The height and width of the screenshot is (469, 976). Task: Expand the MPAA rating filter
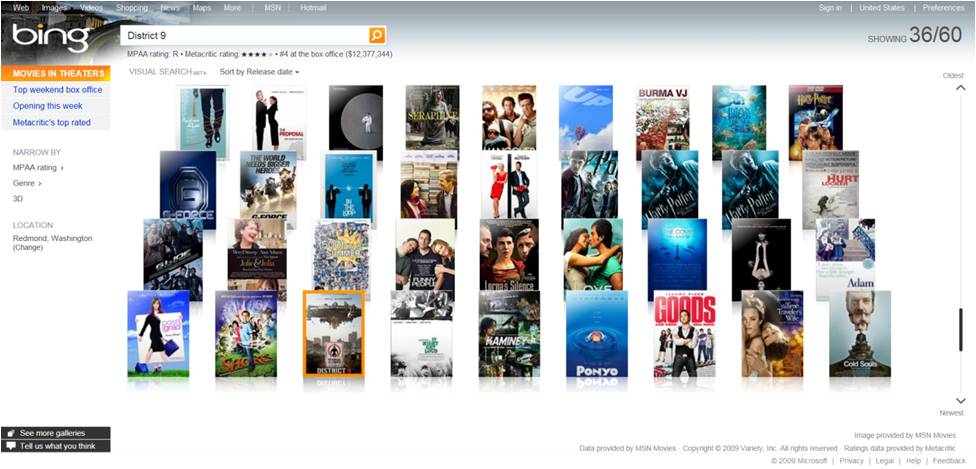[38, 168]
